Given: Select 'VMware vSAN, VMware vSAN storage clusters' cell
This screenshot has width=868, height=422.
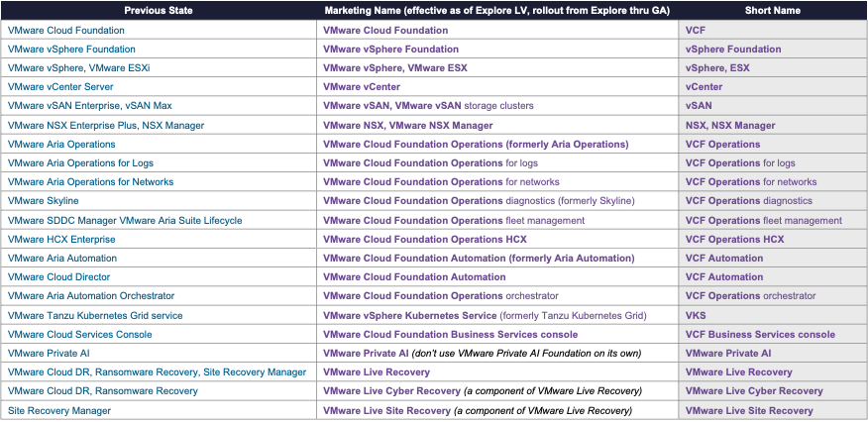Looking at the screenshot, I should point(497,105).
